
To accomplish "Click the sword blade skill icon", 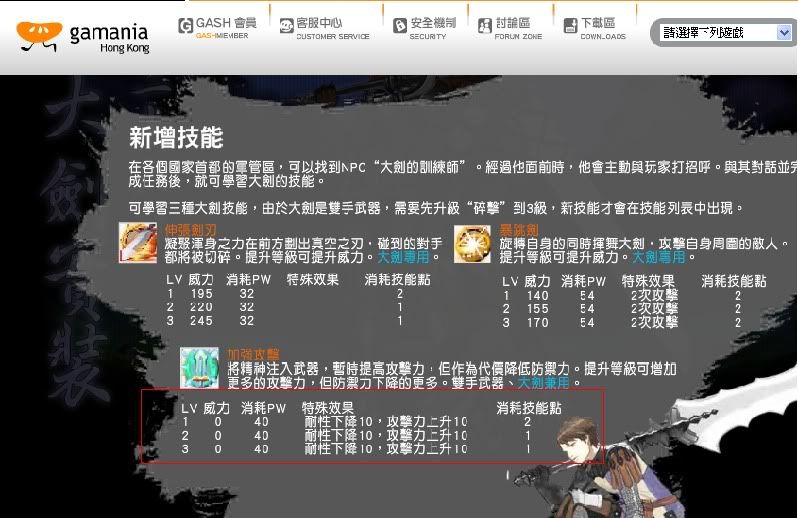I will (x=139, y=243).
